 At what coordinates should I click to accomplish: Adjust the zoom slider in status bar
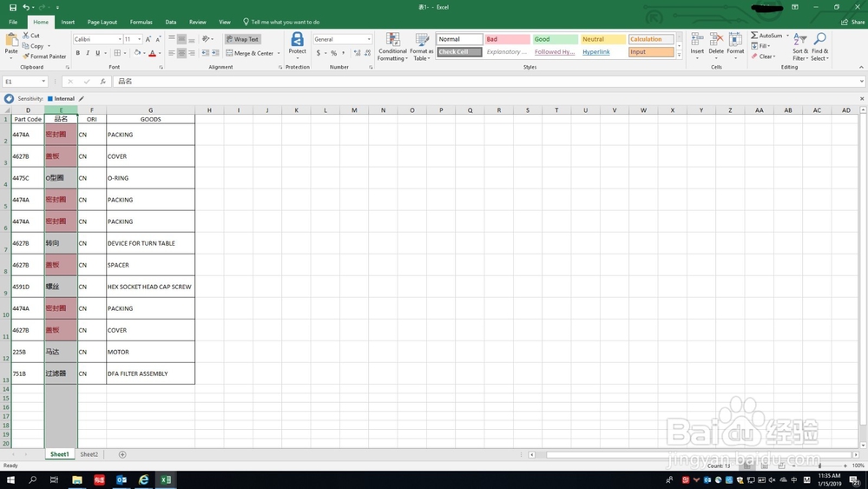pyautogui.click(x=820, y=466)
